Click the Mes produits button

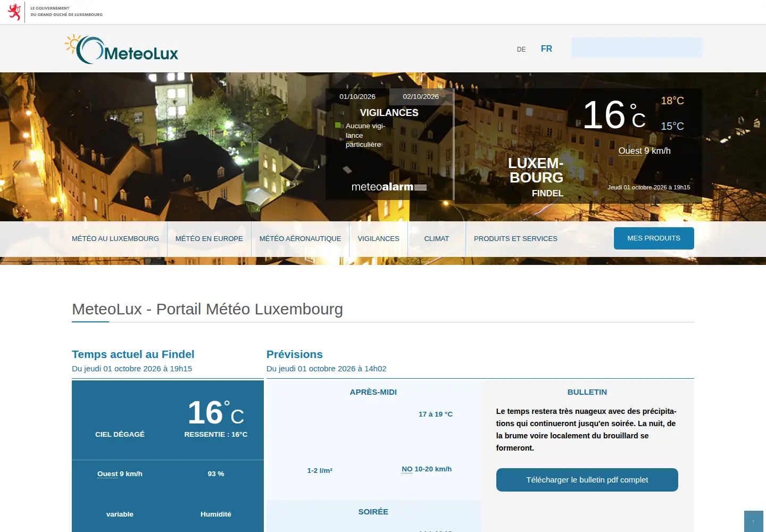pos(654,238)
